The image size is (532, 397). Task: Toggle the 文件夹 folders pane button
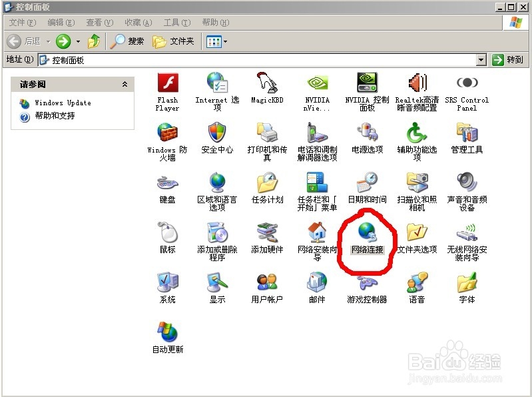click(x=173, y=41)
